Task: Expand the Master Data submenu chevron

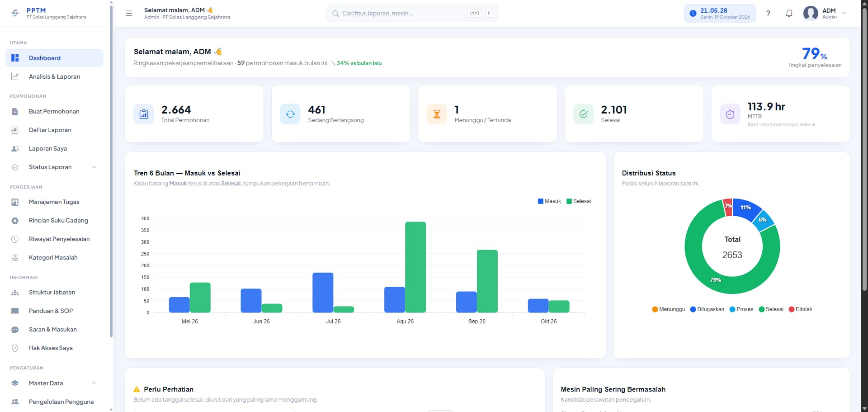Action: [x=94, y=383]
